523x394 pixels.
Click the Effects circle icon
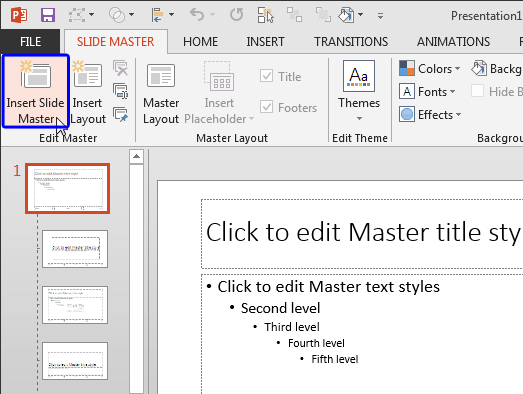[x=407, y=114]
